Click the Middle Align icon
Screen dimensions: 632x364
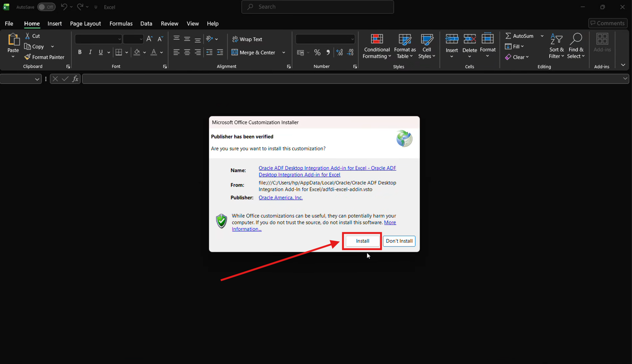187,39
